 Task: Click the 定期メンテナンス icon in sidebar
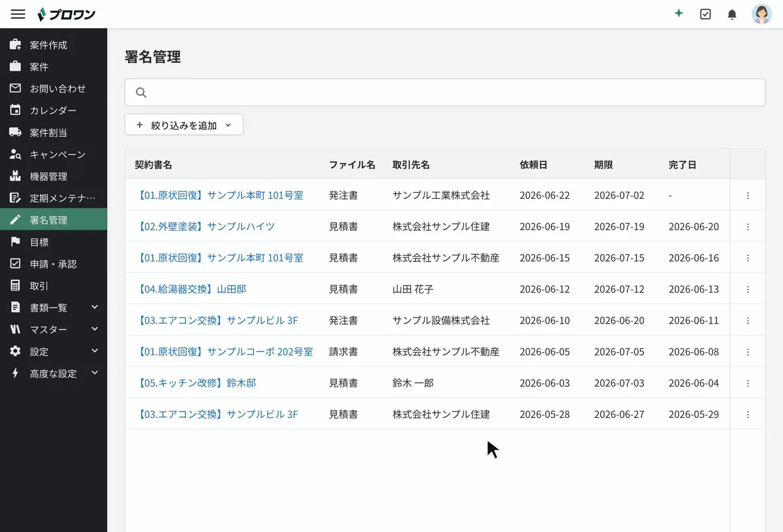(x=15, y=198)
